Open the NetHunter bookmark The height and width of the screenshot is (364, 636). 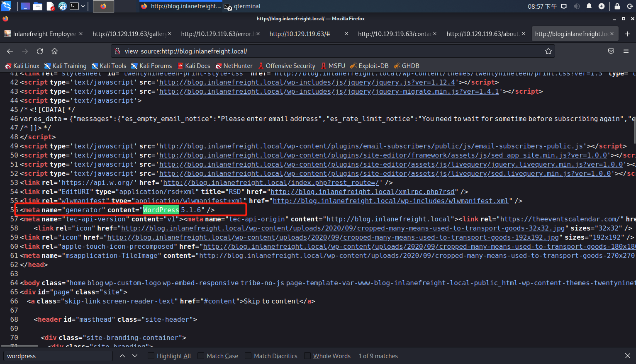click(x=234, y=66)
